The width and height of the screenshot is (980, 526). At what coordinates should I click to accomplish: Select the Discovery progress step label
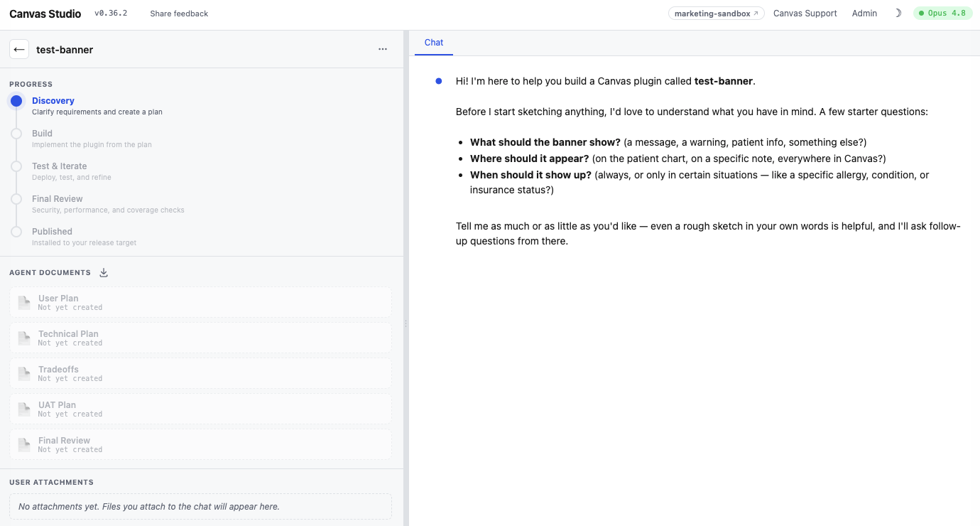coord(53,101)
